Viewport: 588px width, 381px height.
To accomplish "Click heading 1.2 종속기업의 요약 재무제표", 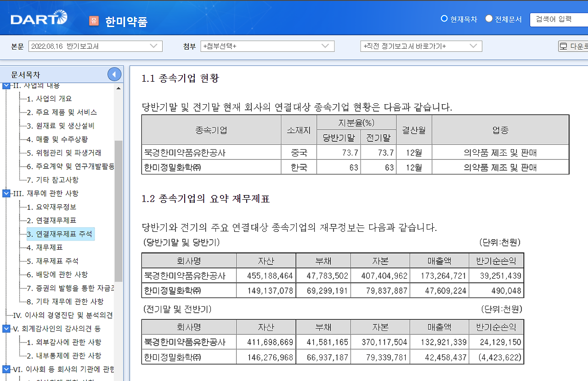I will point(206,199).
